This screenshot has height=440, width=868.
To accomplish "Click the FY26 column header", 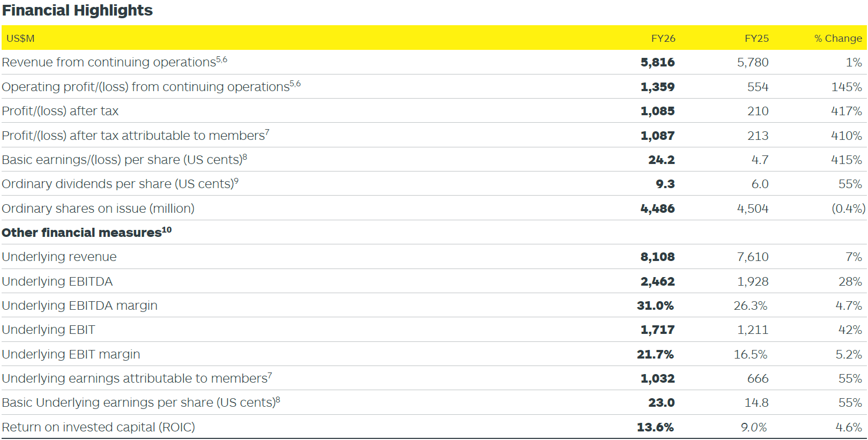I will point(663,39).
